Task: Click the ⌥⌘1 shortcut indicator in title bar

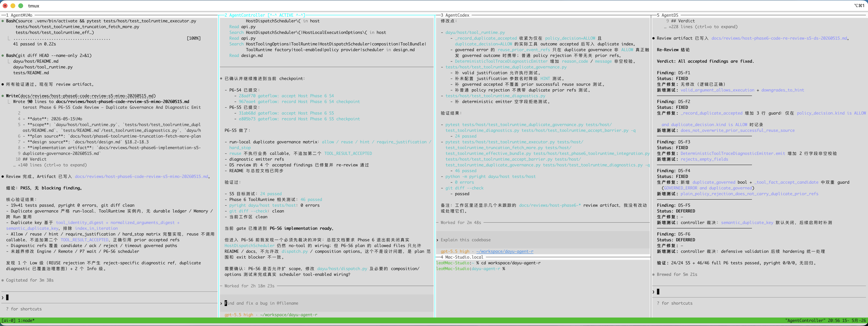Action: 859,6
